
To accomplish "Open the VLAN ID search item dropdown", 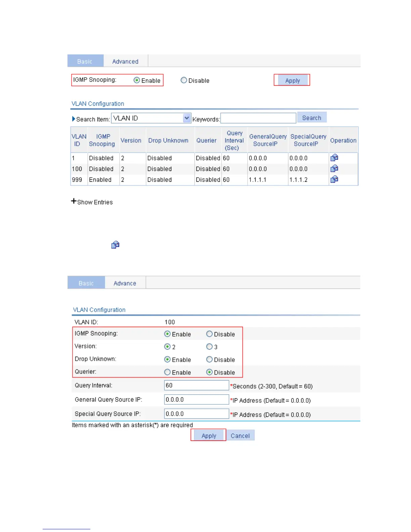I will (151, 118).
